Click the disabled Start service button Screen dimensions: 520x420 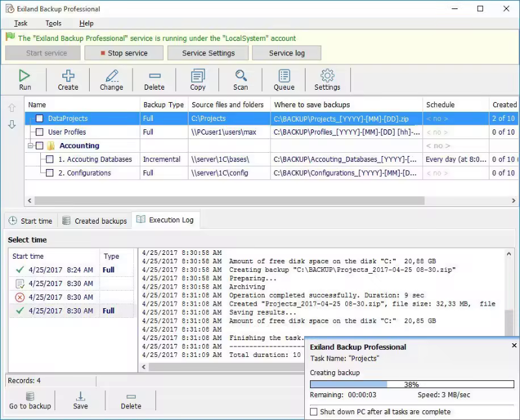pyautogui.click(x=43, y=53)
